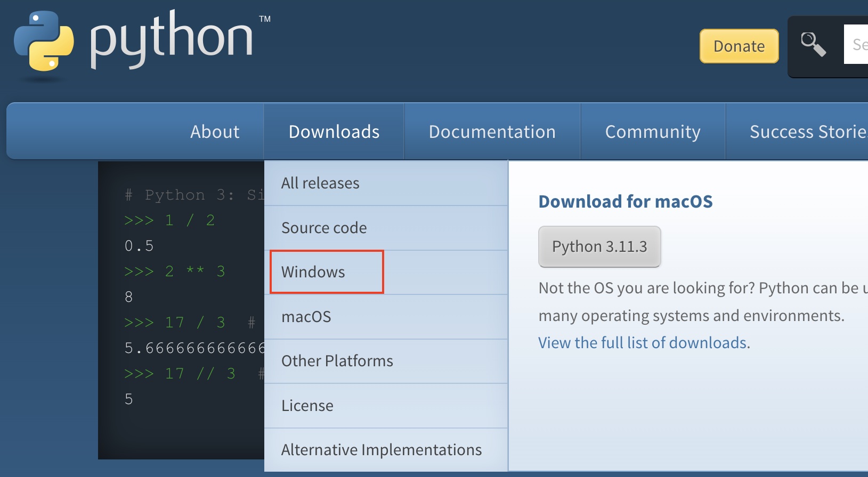Open License from the Downloads submenu
Viewport: 868px width, 477px height.
pyautogui.click(x=386, y=406)
